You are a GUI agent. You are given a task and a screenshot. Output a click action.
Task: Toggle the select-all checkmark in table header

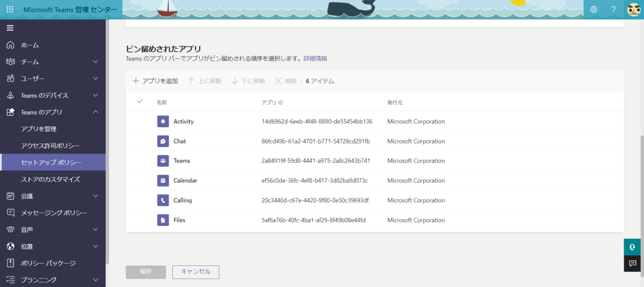coord(140,101)
